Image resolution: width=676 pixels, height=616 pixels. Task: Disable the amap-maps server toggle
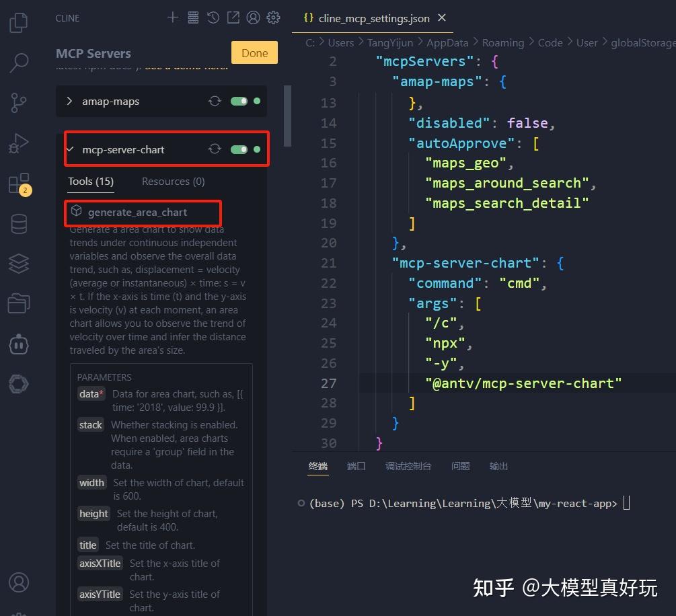240,101
